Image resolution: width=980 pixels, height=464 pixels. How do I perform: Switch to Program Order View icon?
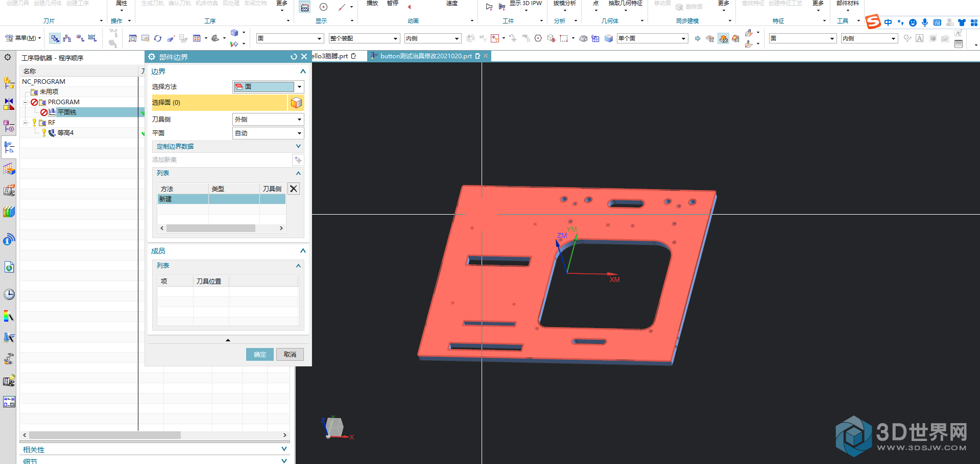[x=55, y=38]
